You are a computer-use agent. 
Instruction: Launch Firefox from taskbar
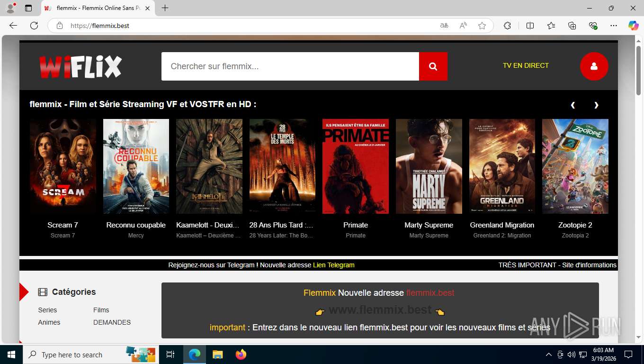click(241, 355)
